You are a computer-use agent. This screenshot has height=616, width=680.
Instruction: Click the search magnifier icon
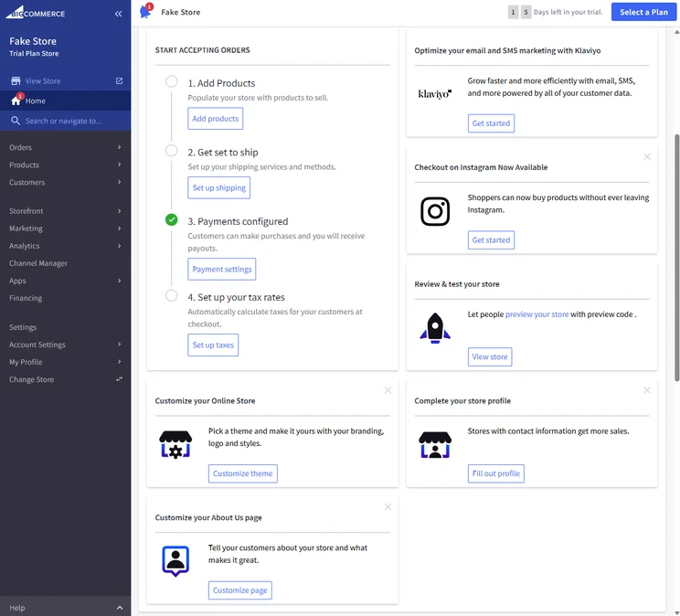(16, 121)
